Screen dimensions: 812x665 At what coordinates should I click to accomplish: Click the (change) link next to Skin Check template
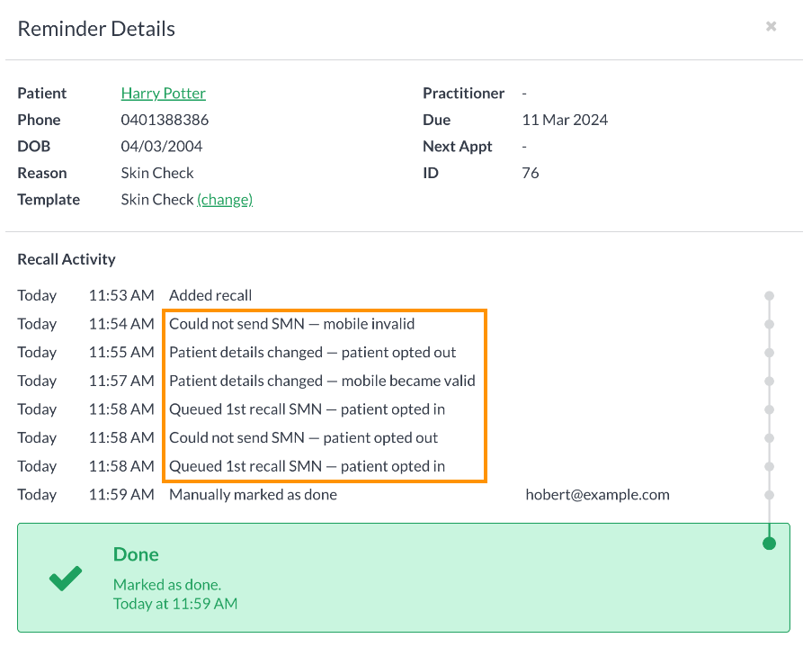(x=224, y=199)
